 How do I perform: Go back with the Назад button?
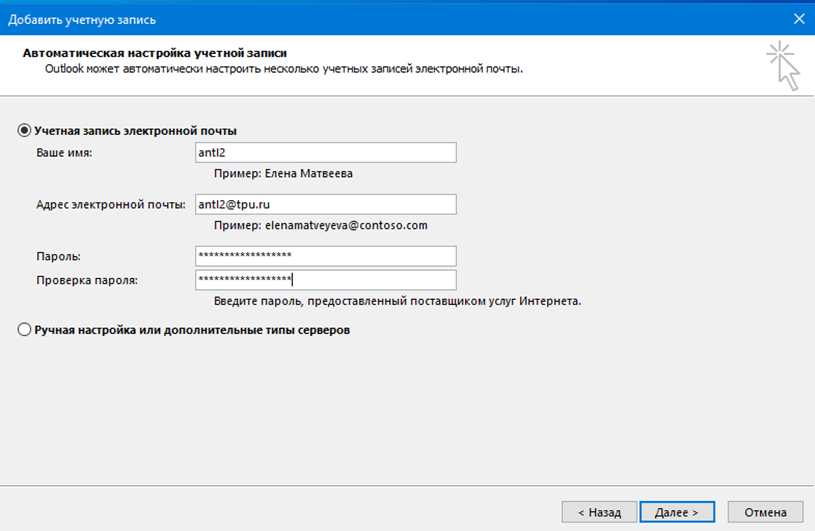pos(599,512)
